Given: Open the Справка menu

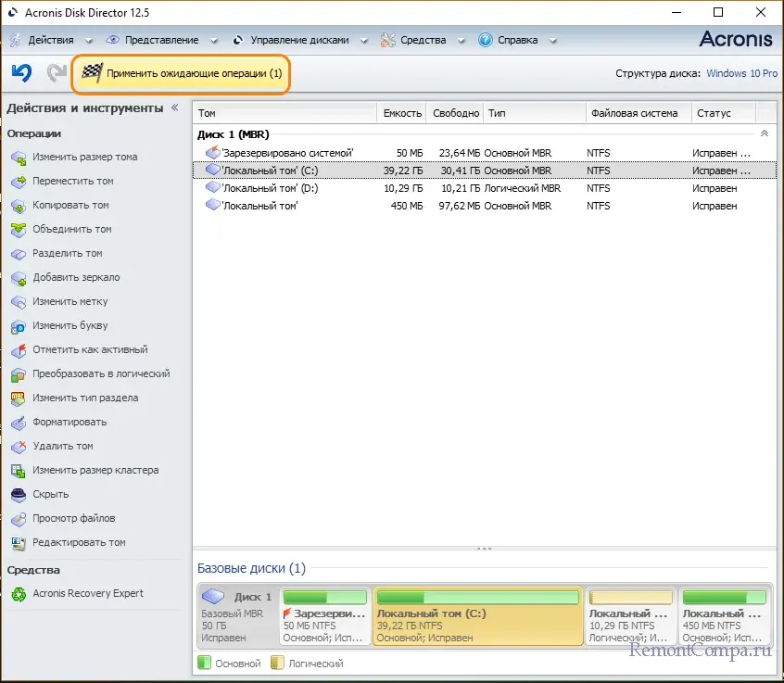Looking at the screenshot, I should (517, 40).
